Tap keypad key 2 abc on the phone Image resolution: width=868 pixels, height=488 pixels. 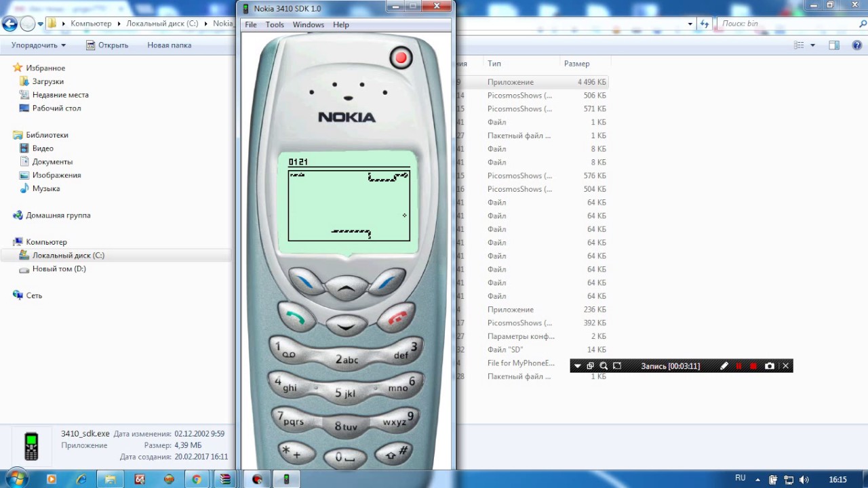(x=347, y=359)
